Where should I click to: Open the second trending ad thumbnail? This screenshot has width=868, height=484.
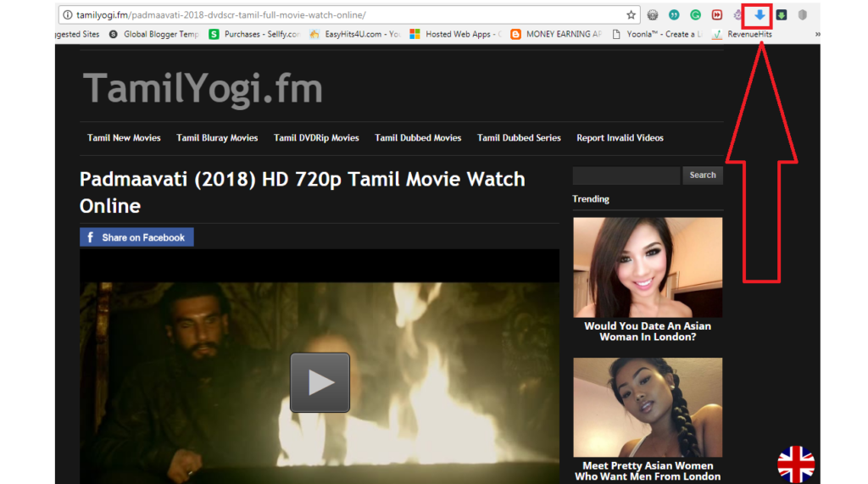648,407
